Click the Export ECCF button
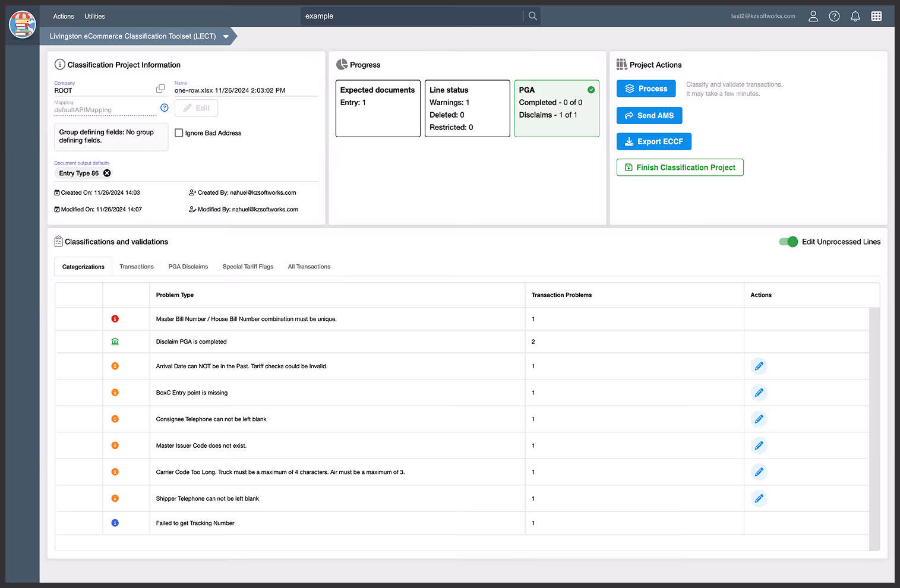The width and height of the screenshot is (900, 588). click(x=654, y=141)
